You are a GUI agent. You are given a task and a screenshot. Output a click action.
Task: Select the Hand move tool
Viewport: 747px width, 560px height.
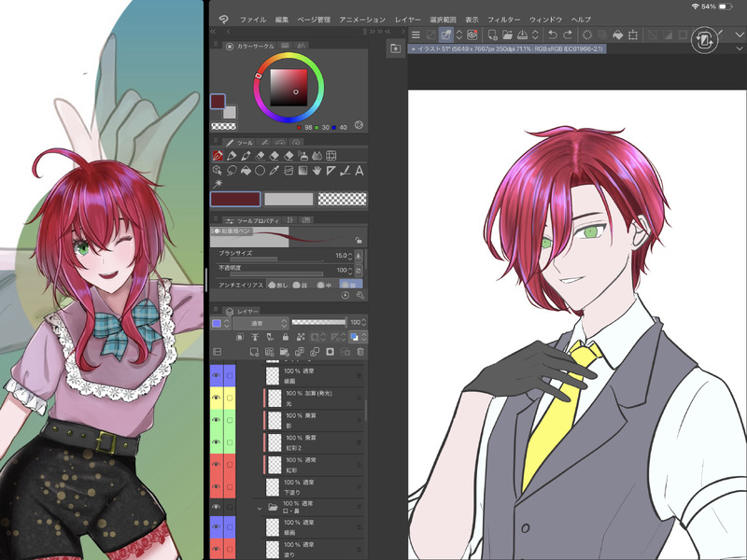point(317,171)
